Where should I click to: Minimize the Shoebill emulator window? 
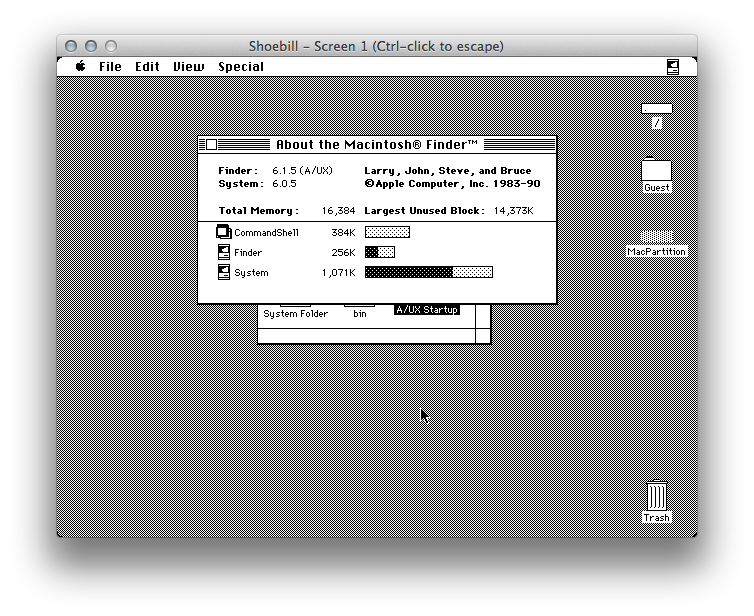pyautogui.click(x=91, y=46)
